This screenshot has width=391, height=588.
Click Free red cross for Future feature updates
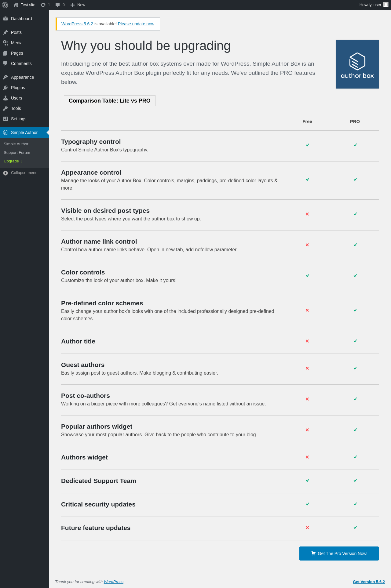(307, 528)
